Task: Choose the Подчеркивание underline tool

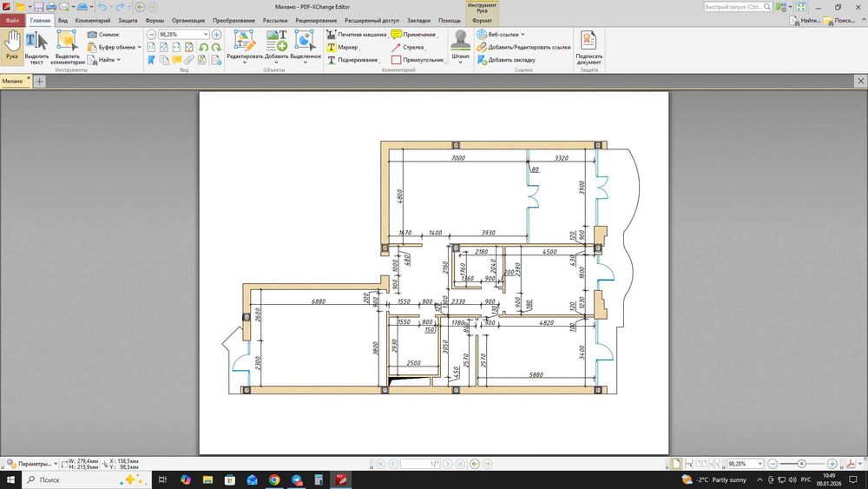Action: (x=352, y=60)
